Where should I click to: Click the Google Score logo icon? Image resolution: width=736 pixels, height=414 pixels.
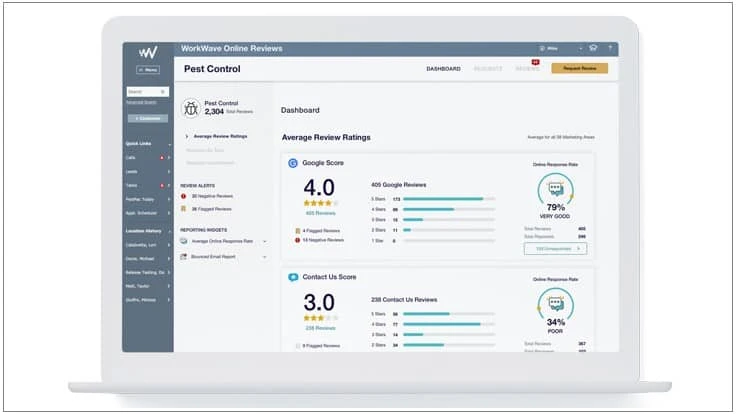(x=293, y=162)
